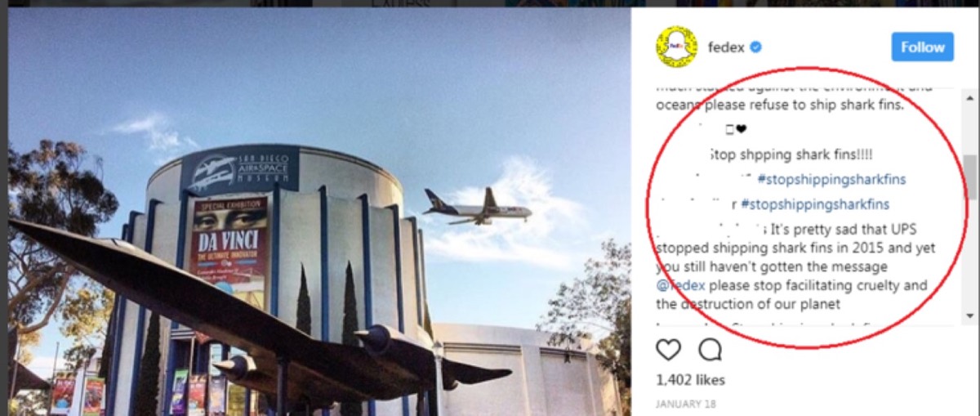Viewport: 980px width, 416px height.
Task: Click the comments scrollbar thumb
Action: click(x=970, y=177)
